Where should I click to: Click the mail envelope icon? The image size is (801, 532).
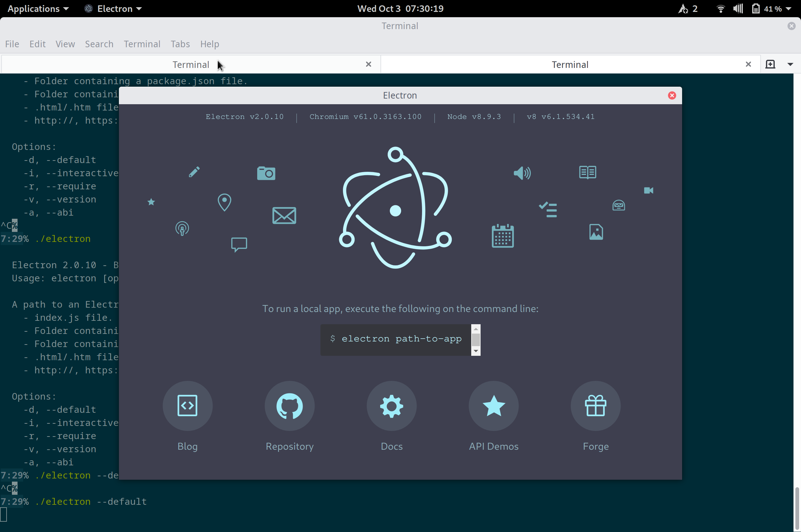point(284,215)
